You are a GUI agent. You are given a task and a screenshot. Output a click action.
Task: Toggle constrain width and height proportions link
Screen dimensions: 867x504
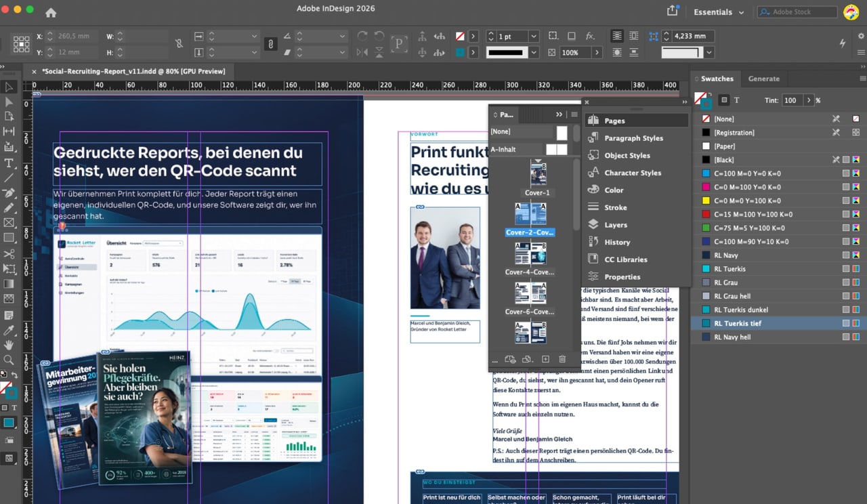point(179,43)
